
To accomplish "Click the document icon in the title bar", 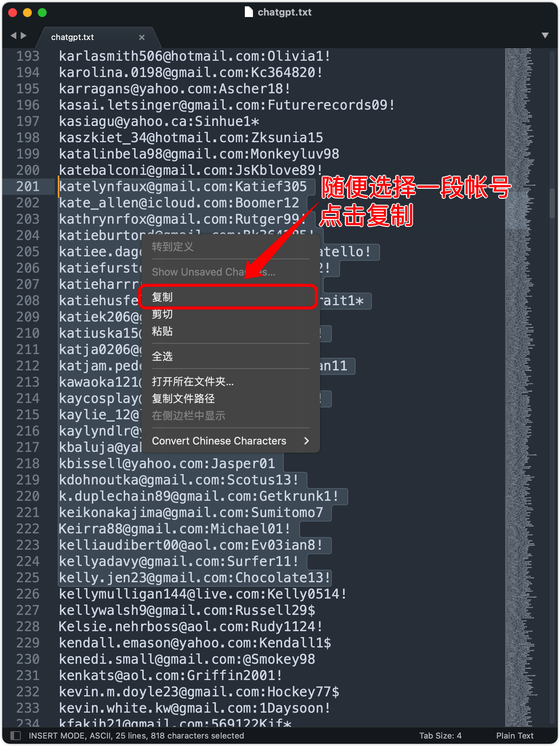I will [249, 12].
